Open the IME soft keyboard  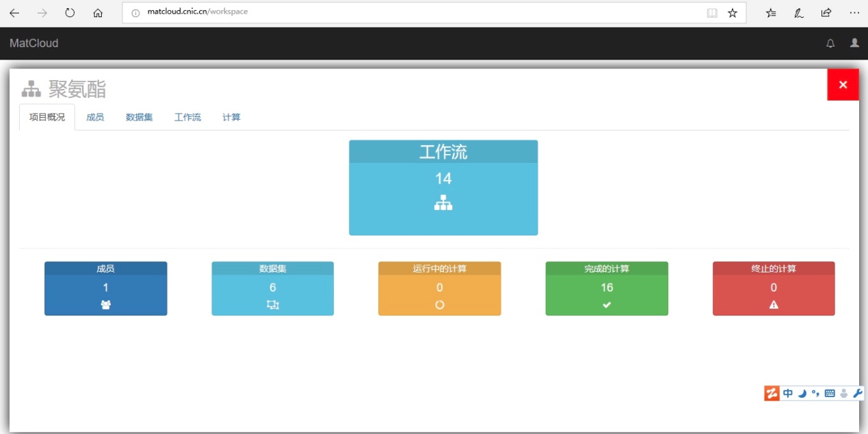[830, 393]
